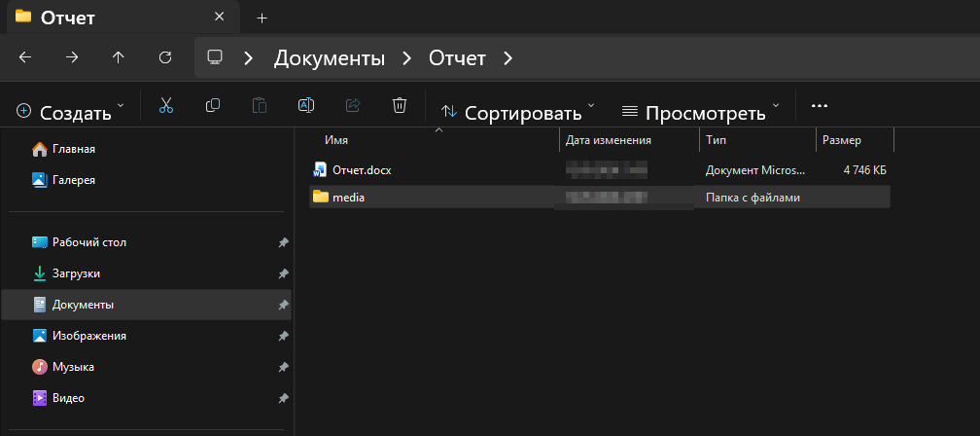Unpin Изображения using its pin icon

pos(283,336)
